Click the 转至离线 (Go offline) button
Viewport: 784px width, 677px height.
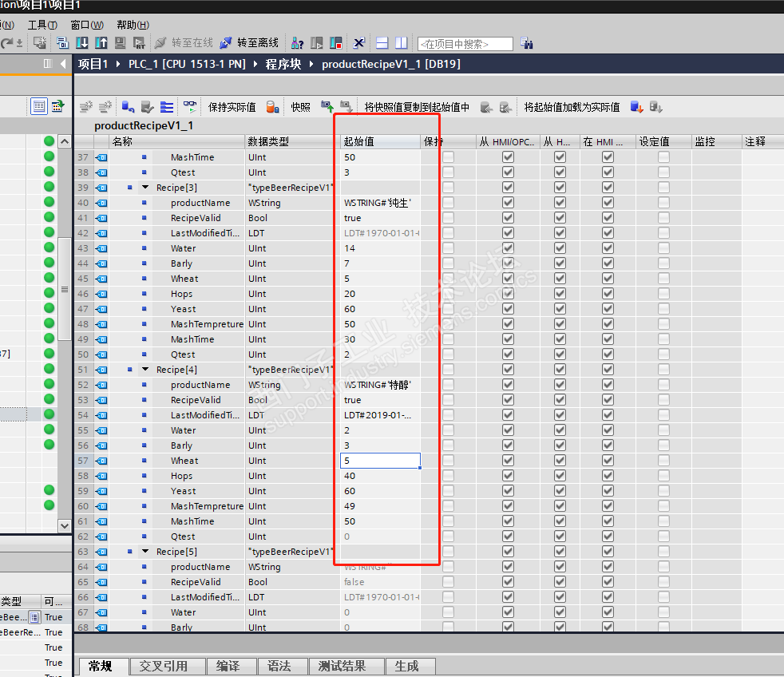click(250, 43)
